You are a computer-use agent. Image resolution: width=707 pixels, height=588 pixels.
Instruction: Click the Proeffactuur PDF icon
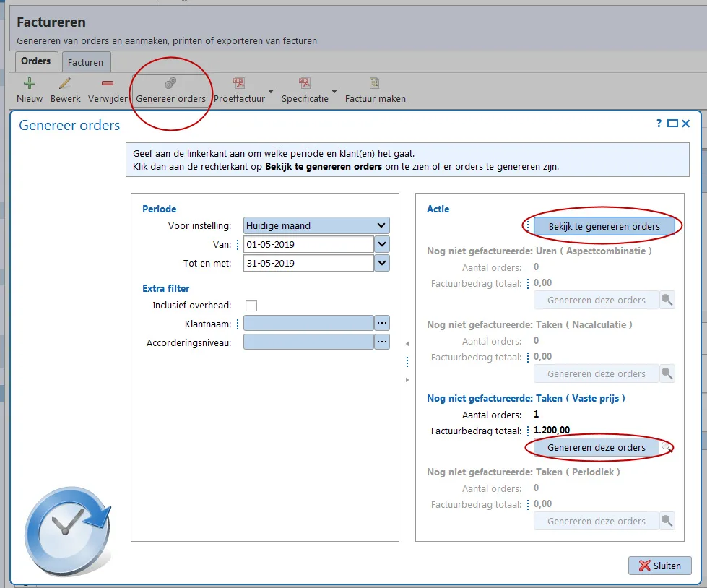(x=238, y=83)
